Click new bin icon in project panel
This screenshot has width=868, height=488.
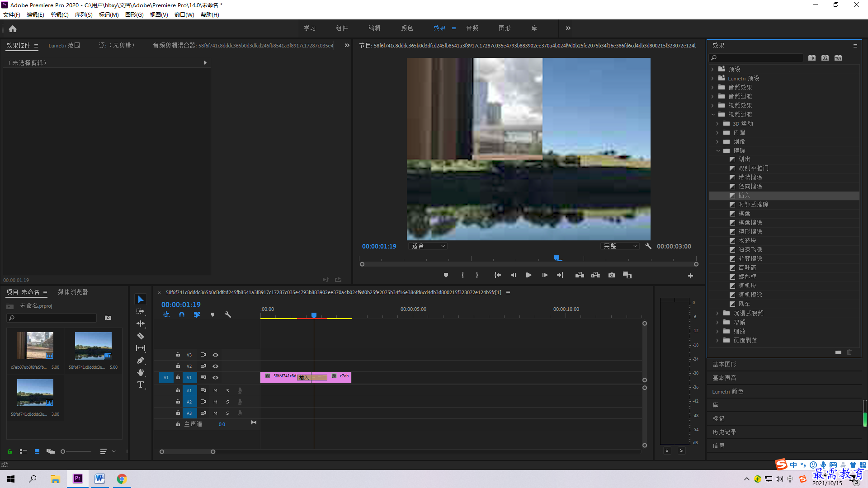pyautogui.click(x=108, y=318)
